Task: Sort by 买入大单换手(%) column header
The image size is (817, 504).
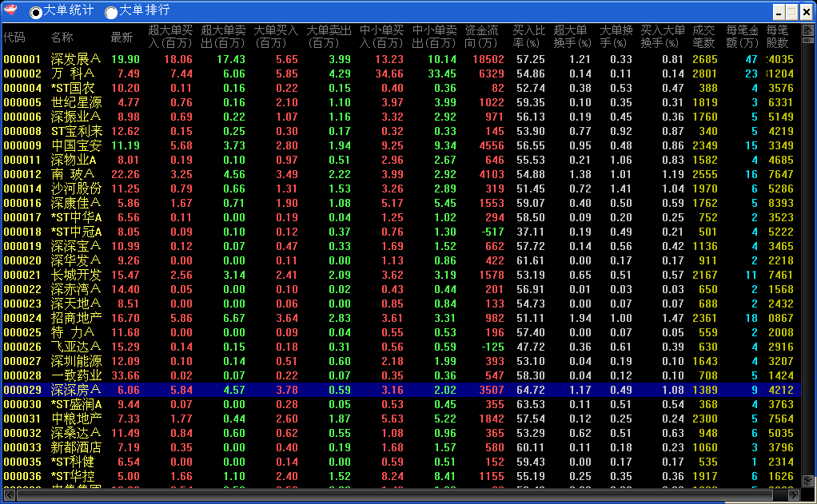Action: [x=662, y=37]
